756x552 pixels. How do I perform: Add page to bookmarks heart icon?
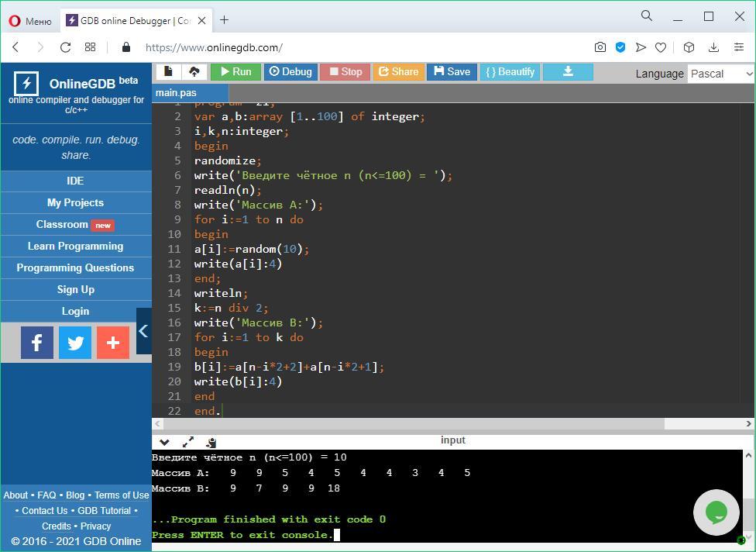(661, 47)
